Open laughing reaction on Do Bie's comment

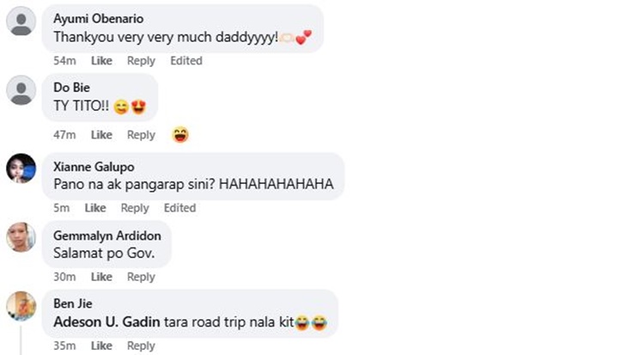(180, 134)
